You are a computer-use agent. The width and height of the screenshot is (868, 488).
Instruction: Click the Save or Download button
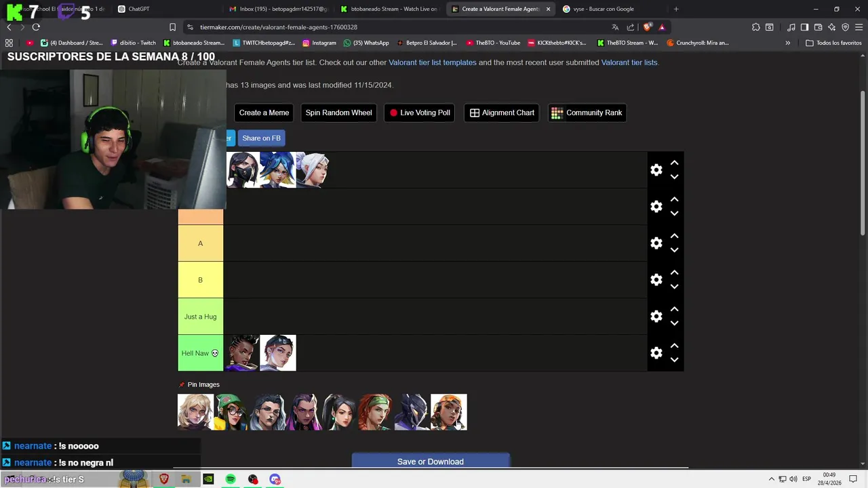coord(431,462)
